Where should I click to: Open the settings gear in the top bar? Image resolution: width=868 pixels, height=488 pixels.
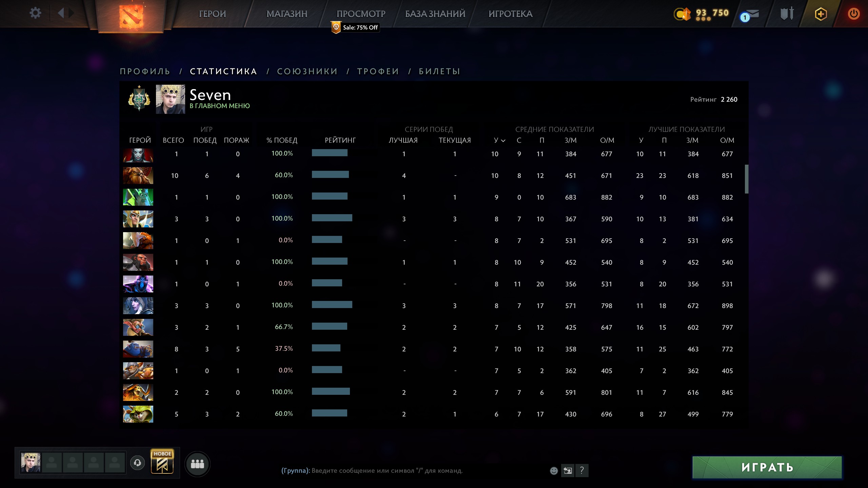click(x=35, y=13)
